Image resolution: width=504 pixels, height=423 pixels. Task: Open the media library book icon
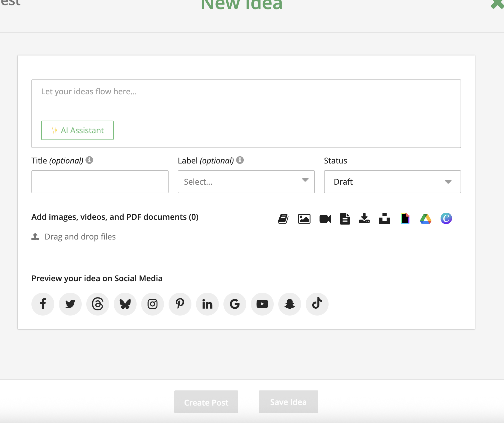[283, 219]
